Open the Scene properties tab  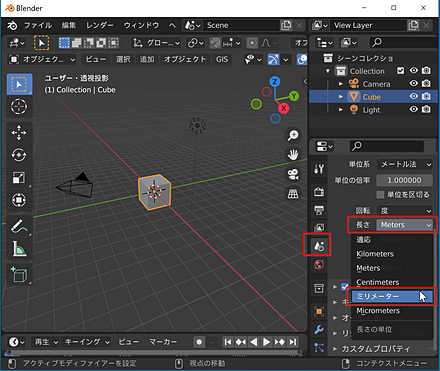coord(319,246)
